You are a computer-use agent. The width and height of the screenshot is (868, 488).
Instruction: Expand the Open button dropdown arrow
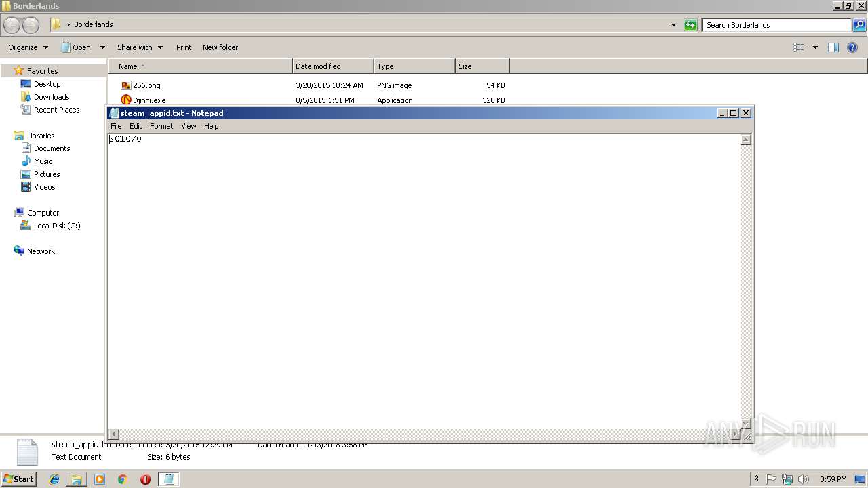click(102, 47)
